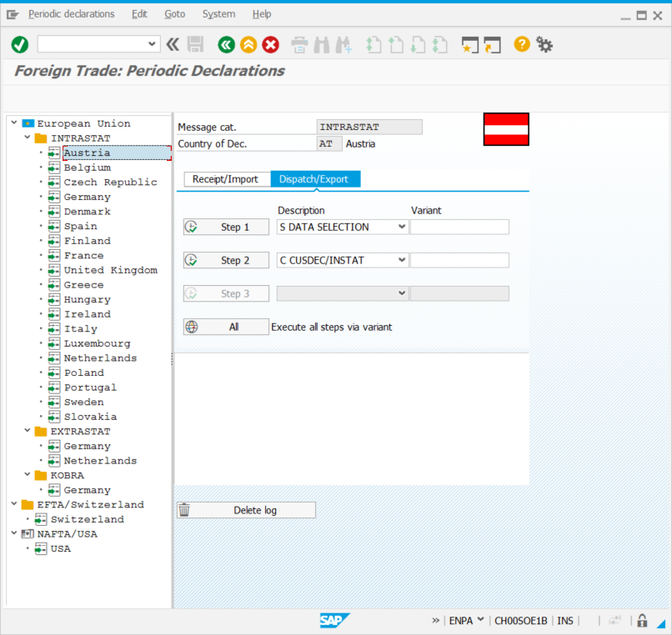The image size is (672, 635).
Task: Open the Periodic declarations menu
Action: (x=72, y=14)
